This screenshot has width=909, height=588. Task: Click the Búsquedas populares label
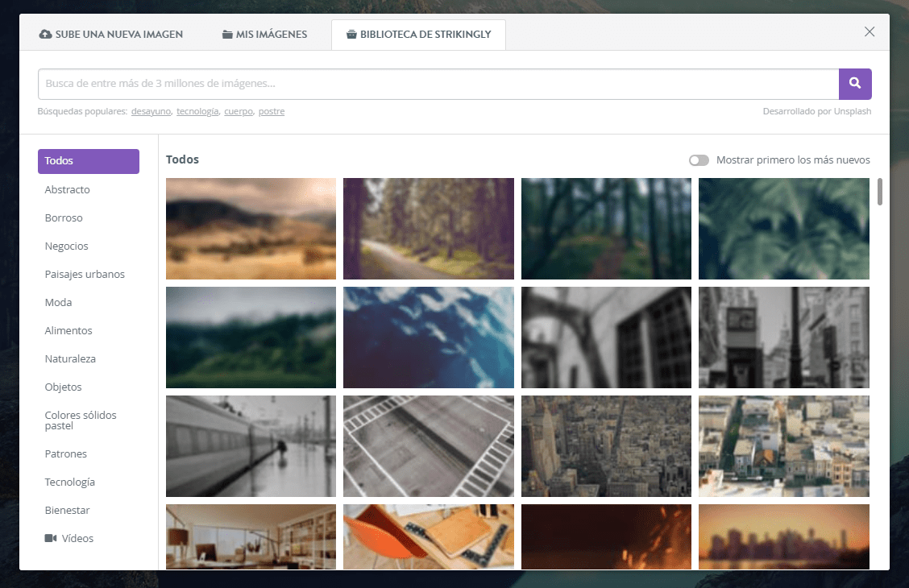[82, 111]
